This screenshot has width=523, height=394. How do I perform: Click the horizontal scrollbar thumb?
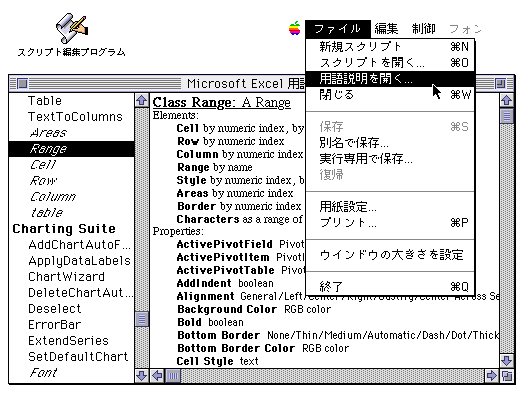click(173, 376)
